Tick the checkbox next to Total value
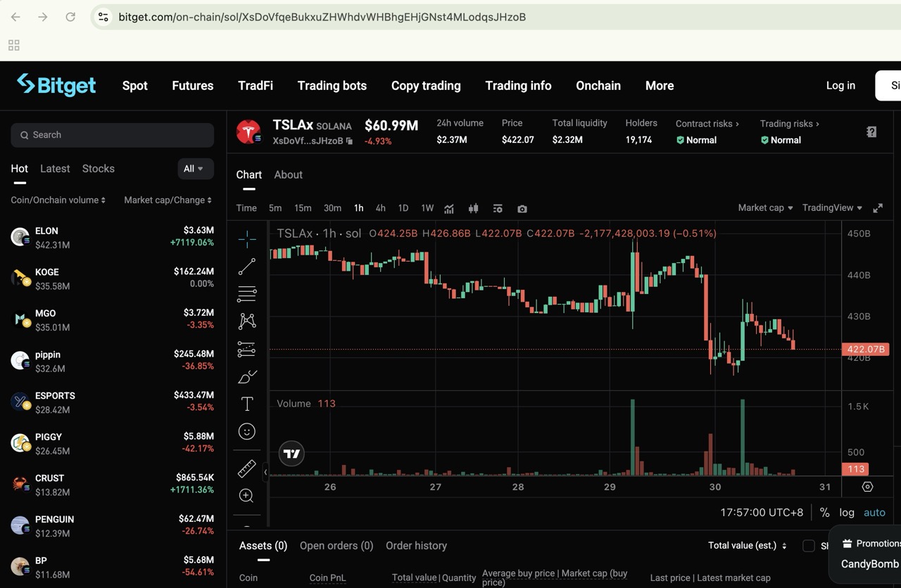The height and width of the screenshot is (588, 901). tap(808, 546)
